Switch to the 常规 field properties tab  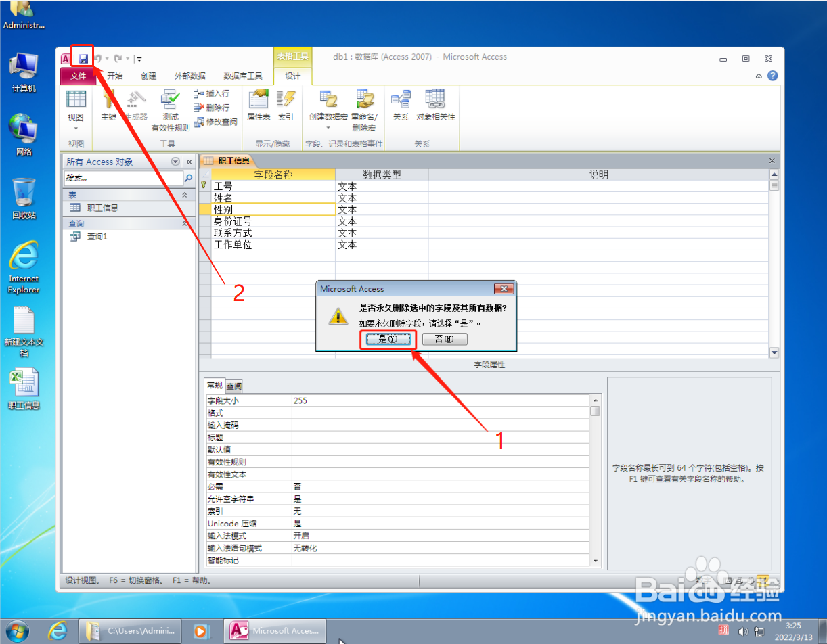215,386
